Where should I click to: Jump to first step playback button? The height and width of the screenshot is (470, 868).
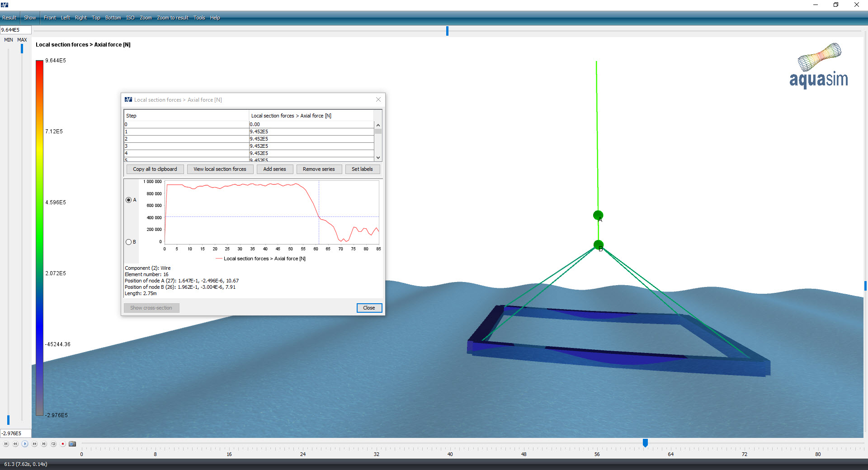pos(6,444)
